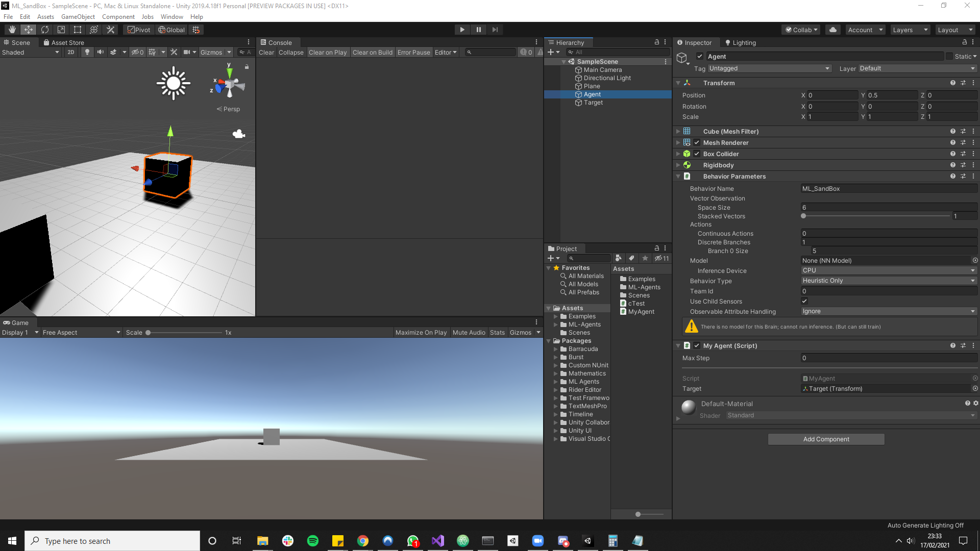Image resolution: width=980 pixels, height=551 pixels.
Task: Open the GameObject menu
Action: click(x=78, y=16)
